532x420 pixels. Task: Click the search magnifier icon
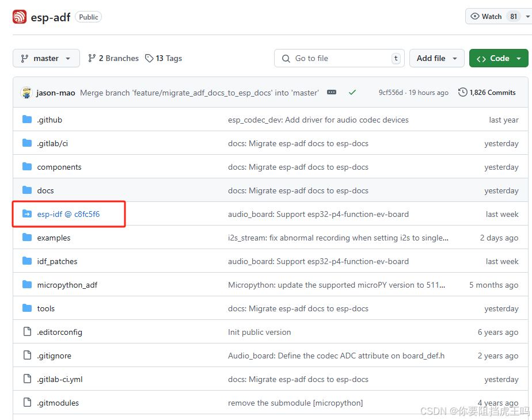[286, 59]
